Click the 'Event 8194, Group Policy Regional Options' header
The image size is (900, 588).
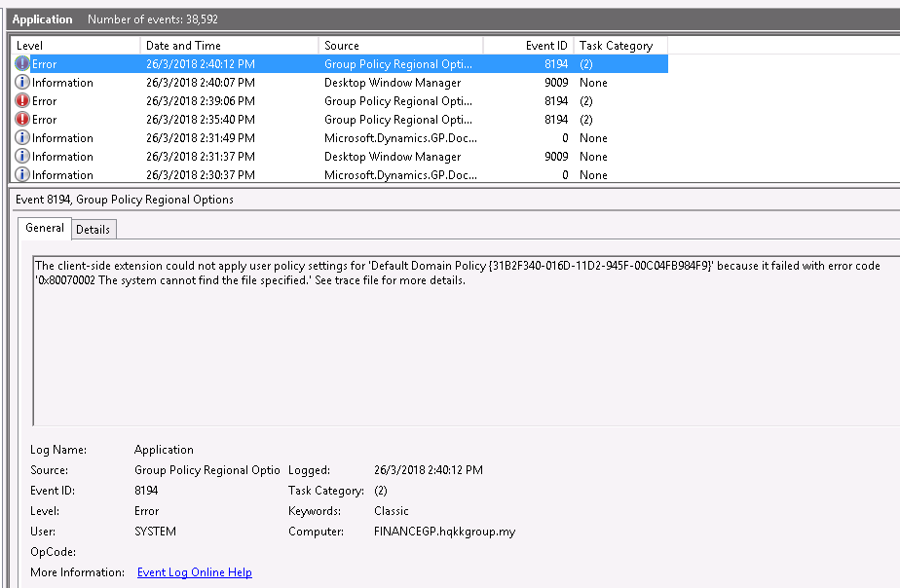coord(125,199)
